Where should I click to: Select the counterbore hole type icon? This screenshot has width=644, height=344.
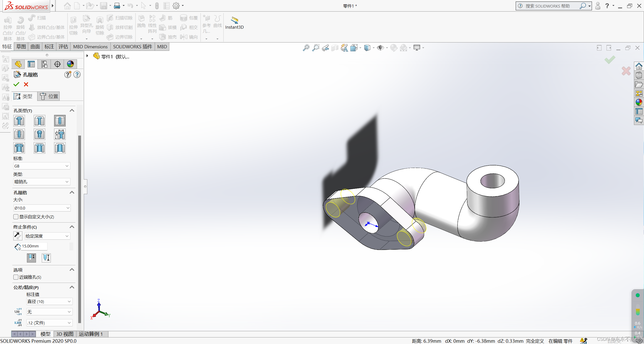click(19, 121)
